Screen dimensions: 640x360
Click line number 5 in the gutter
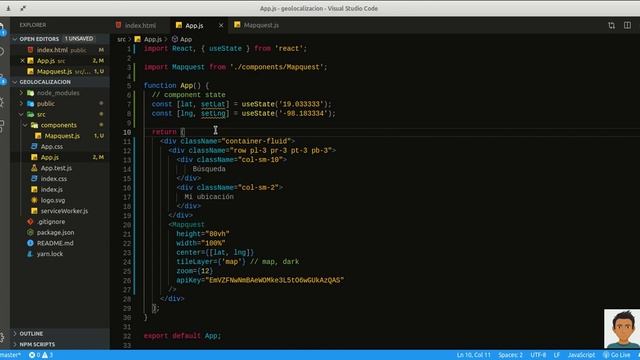pyautogui.click(x=129, y=86)
